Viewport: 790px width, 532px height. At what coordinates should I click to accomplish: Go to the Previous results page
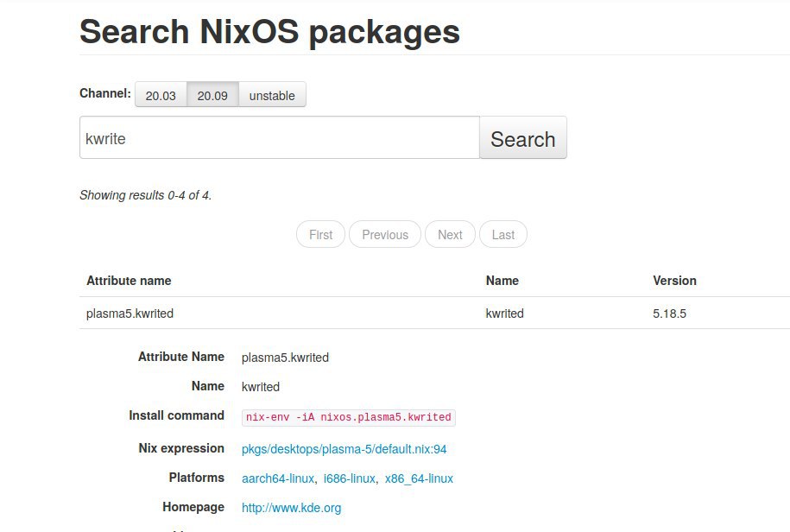tap(385, 234)
